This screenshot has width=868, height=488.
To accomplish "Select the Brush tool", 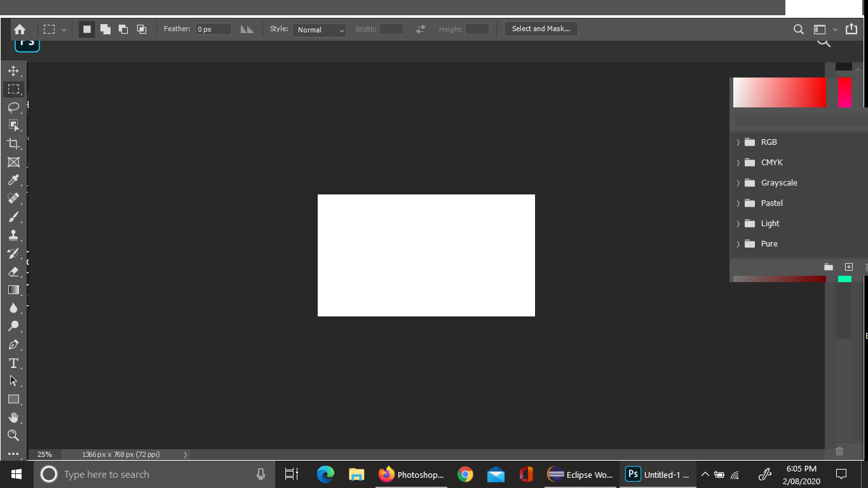I will 13,217.
